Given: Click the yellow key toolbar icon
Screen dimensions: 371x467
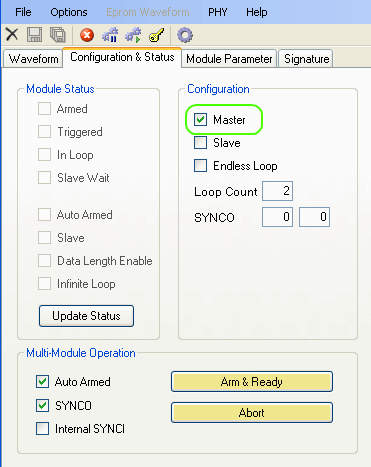Looking at the screenshot, I should [157, 35].
